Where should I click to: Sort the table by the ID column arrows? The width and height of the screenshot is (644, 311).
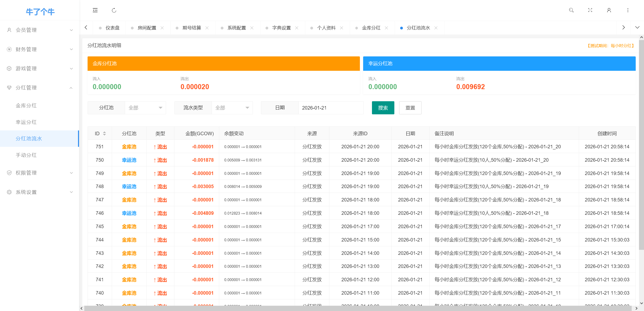pyautogui.click(x=104, y=133)
